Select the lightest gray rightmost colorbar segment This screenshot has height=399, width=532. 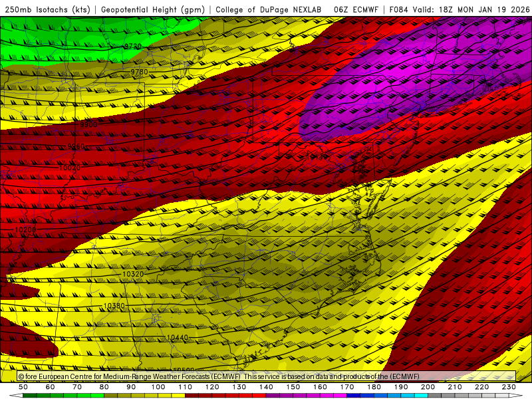(502, 396)
